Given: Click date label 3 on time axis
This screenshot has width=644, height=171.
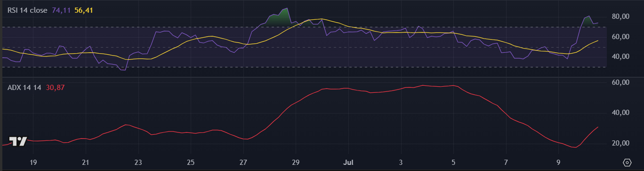Looking at the screenshot, I should [401, 163].
